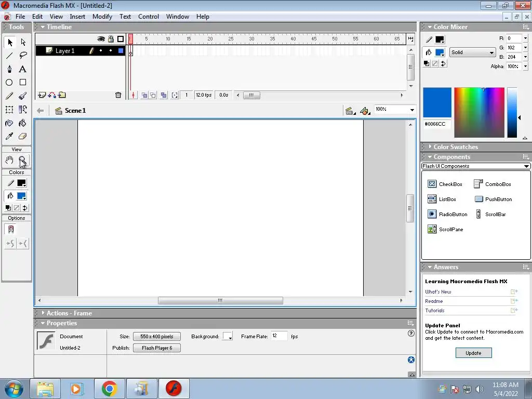Select the Hand tool
532x399 pixels.
9,160
